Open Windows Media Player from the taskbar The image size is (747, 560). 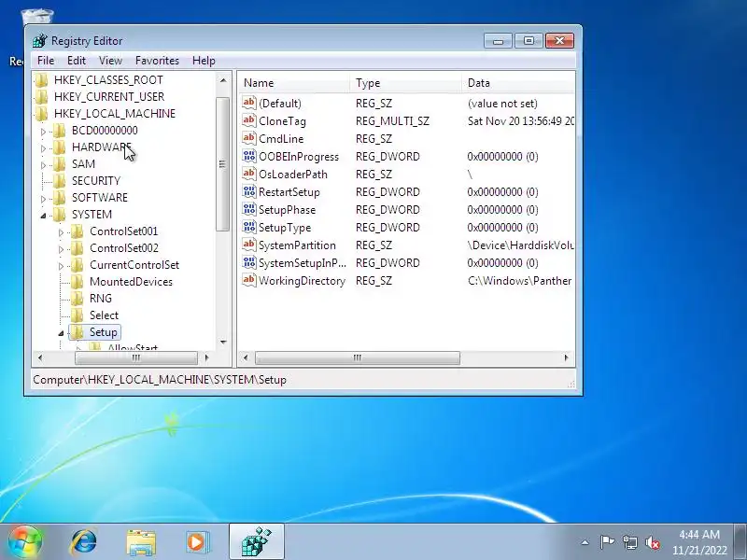[x=196, y=542]
